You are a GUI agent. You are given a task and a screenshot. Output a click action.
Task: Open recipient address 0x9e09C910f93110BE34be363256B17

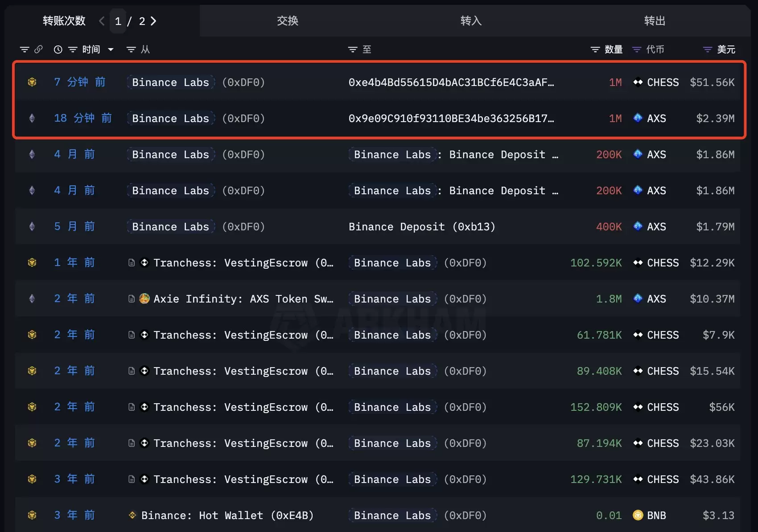point(451,119)
